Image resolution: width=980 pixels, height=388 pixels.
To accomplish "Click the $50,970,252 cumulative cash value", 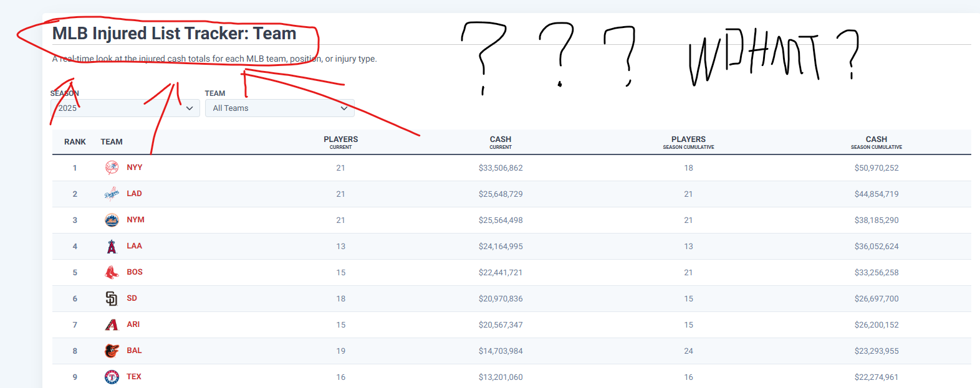I will click(877, 168).
